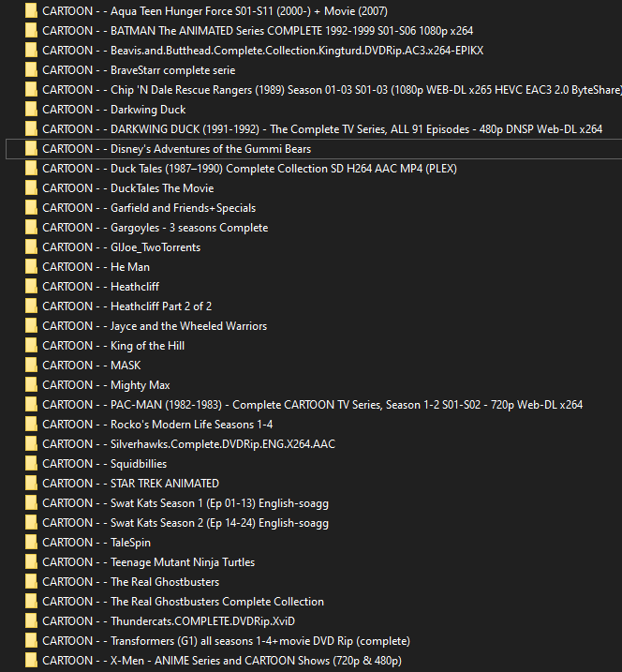The image size is (622, 672).
Task: Click the Transformers (G1) folder icon
Action: [31, 642]
